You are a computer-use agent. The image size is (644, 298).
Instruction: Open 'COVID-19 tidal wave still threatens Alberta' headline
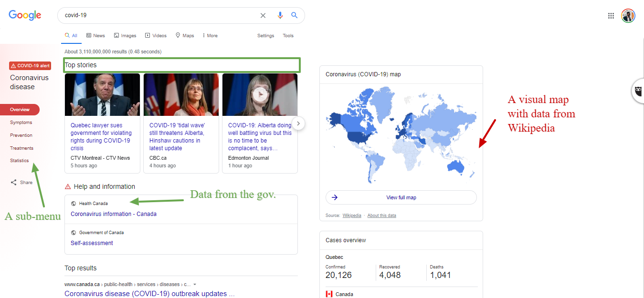pos(177,137)
